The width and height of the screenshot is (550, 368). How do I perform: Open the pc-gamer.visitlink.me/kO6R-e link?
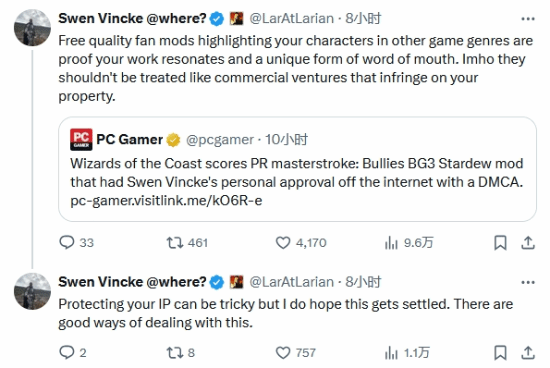coord(166,201)
